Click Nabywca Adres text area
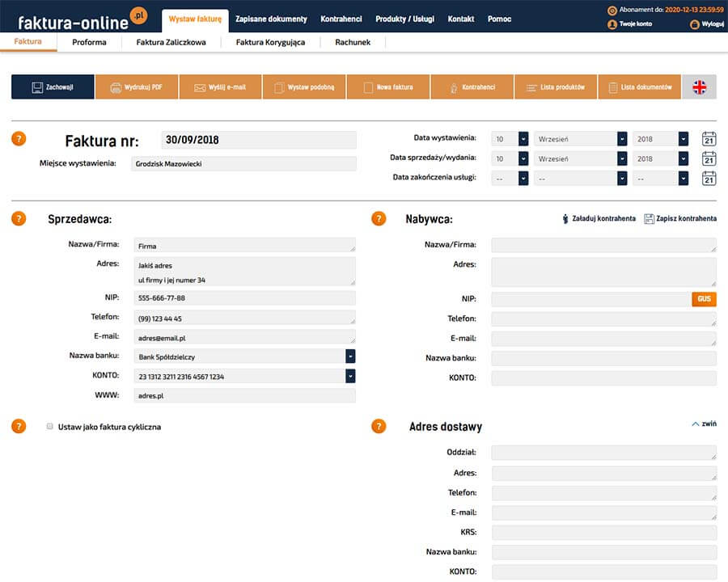This screenshot has height=582, width=728. [603, 272]
